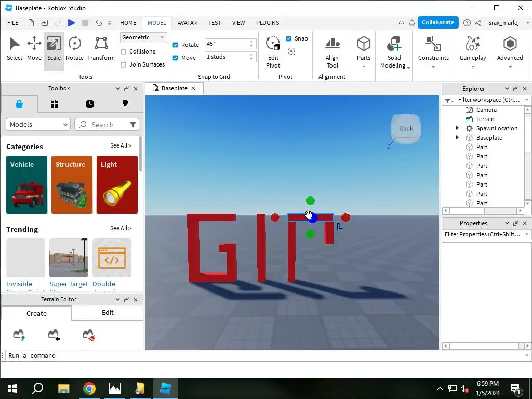Image resolution: width=532 pixels, height=399 pixels.
Task: Undo the last action
Action: pos(98,23)
